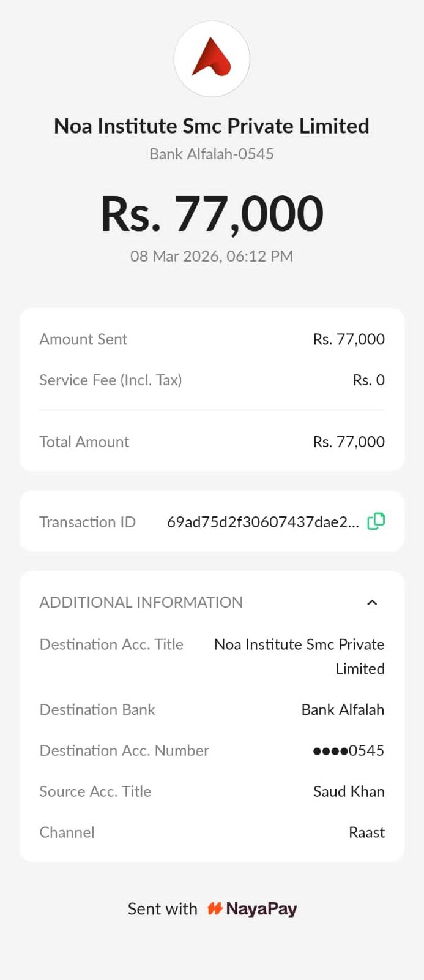This screenshot has width=424, height=980.
Task: Tap the large Rs. 77,000 amount
Action: (x=212, y=214)
